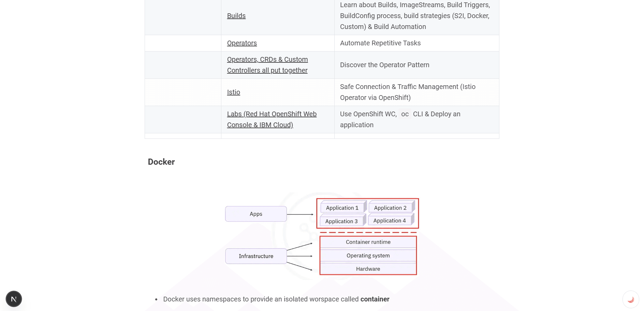Click the Operating system layer
Screen dimensions: 644x311
click(x=368, y=255)
